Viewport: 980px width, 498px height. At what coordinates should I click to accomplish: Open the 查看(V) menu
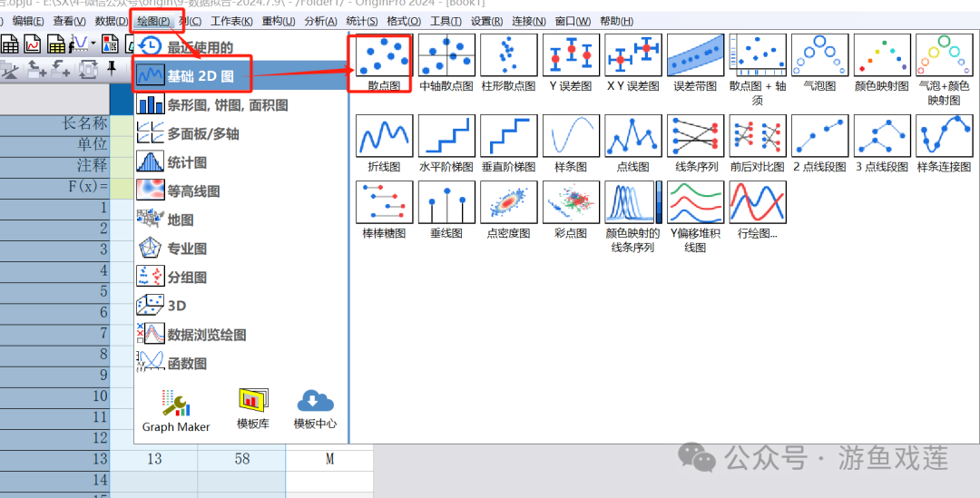[69, 21]
